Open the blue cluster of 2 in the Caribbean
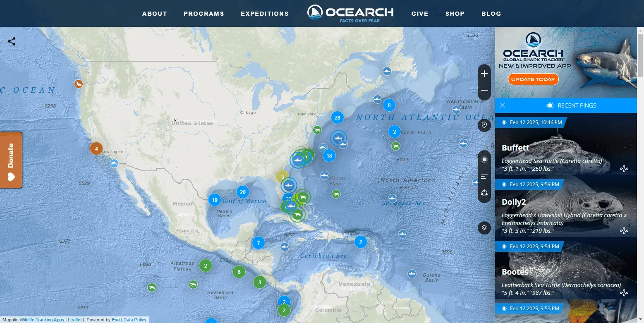644x323 pixels. [x=361, y=242]
